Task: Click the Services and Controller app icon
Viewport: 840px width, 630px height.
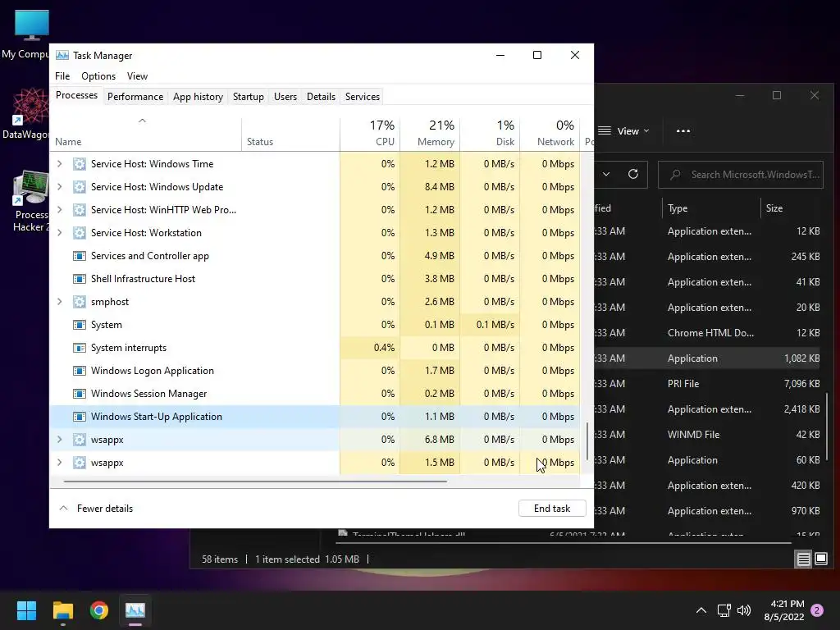Action: pos(80,256)
